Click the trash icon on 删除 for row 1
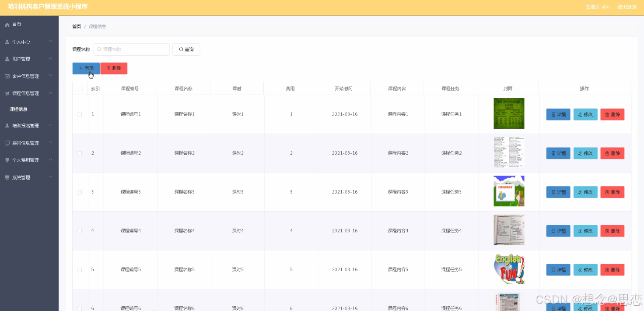The height and width of the screenshot is (311, 644). [607, 114]
